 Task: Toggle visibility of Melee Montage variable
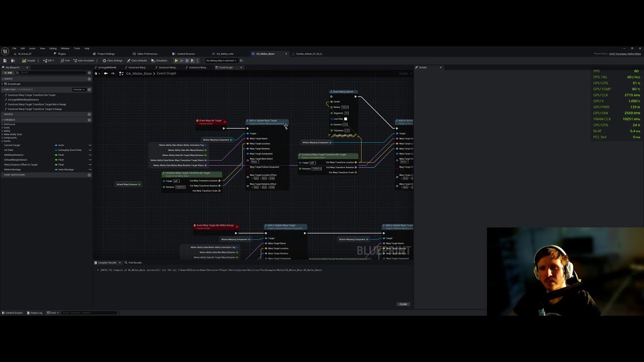point(90,169)
